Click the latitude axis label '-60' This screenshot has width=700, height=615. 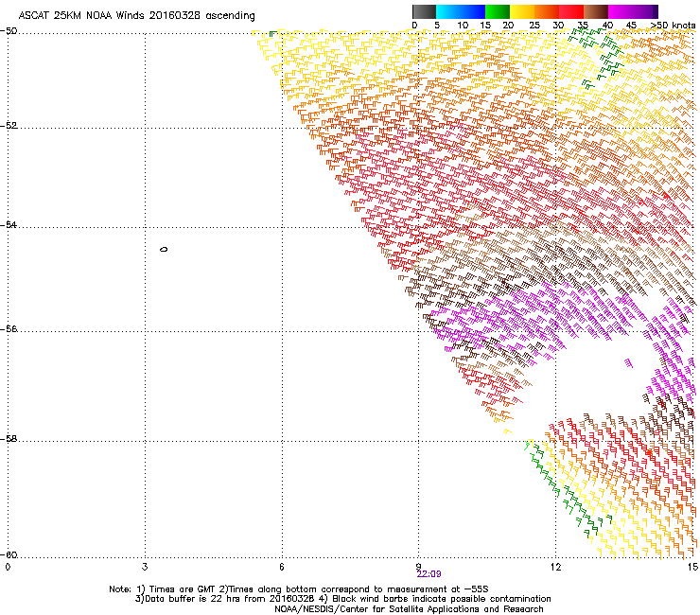coord(9,554)
